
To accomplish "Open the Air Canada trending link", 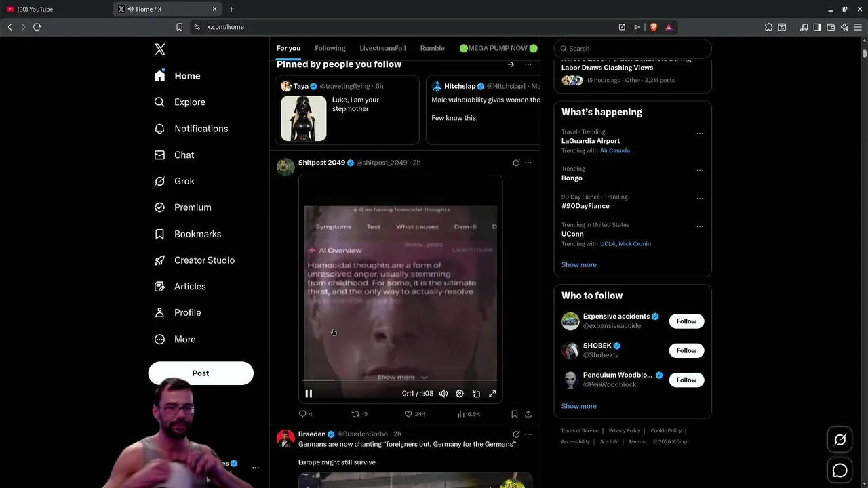I will click(615, 150).
